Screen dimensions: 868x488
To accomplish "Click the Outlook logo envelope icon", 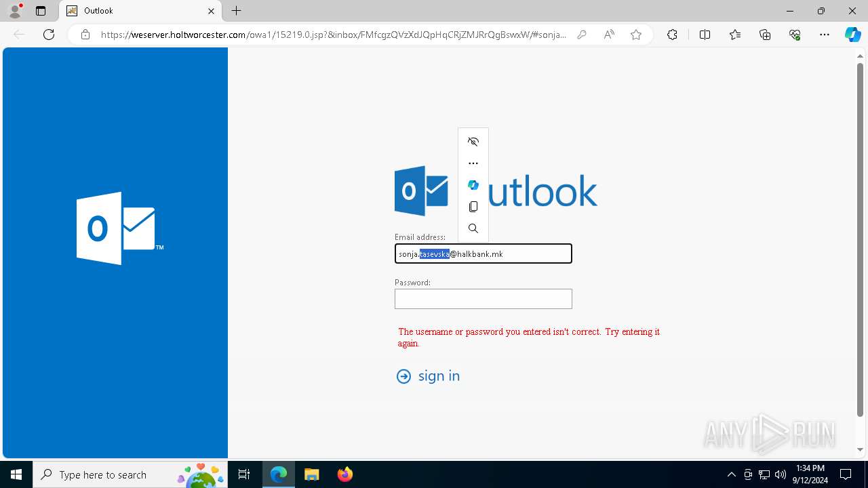I will point(421,190).
